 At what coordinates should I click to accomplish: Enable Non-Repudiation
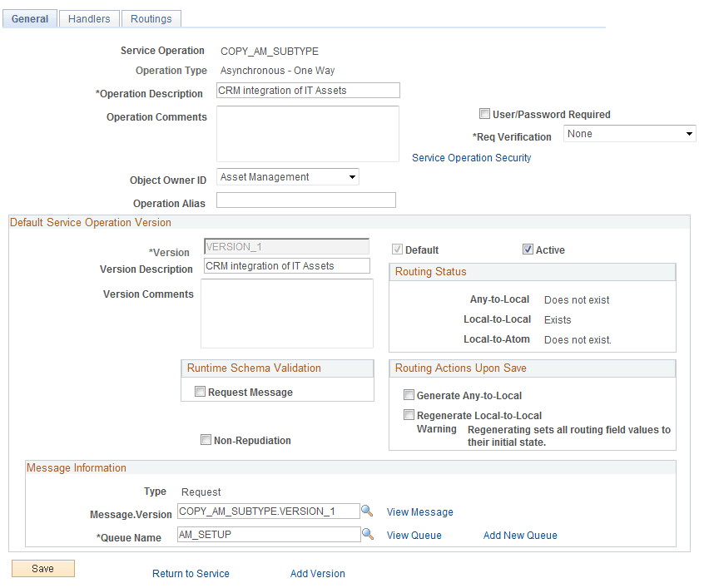point(206,440)
